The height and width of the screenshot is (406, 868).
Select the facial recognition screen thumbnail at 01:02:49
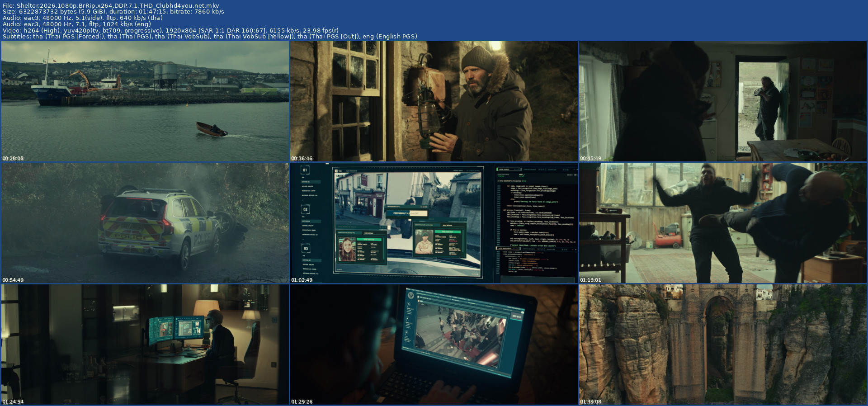(434, 223)
